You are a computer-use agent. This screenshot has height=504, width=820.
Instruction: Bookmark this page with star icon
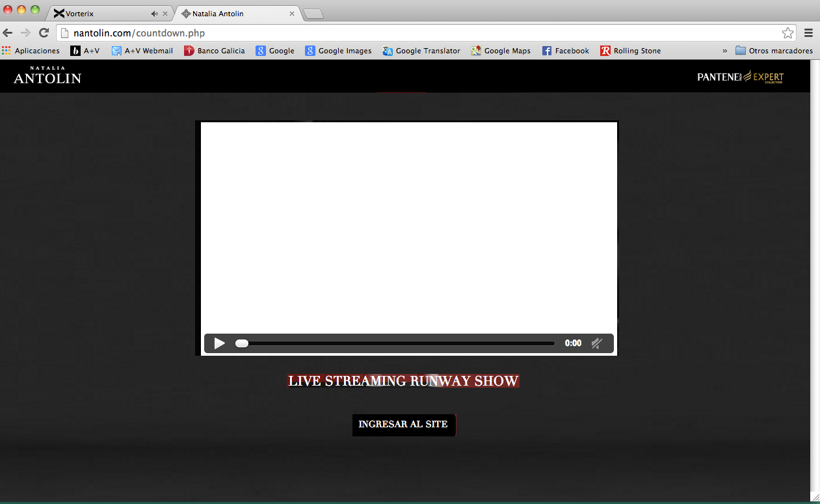tap(787, 33)
